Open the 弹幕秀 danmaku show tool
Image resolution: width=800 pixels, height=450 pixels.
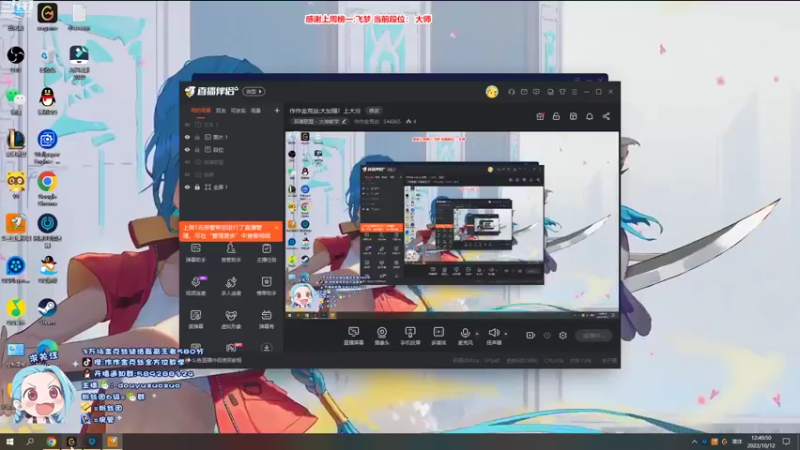coord(266,320)
